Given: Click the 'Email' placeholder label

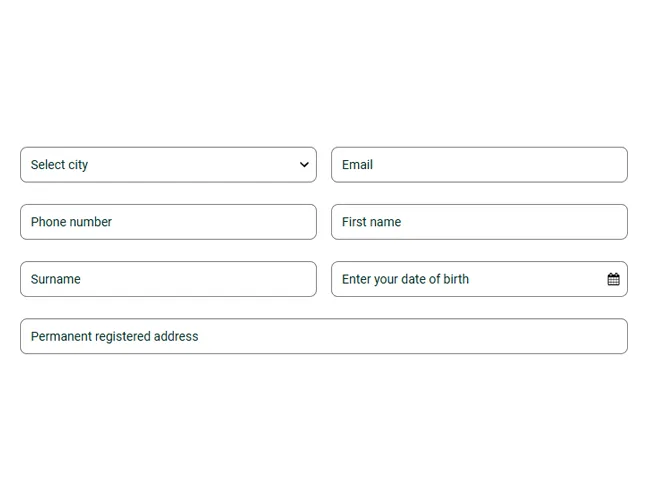Looking at the screenshot, I should pyautogui.click(x=357, y=165).
